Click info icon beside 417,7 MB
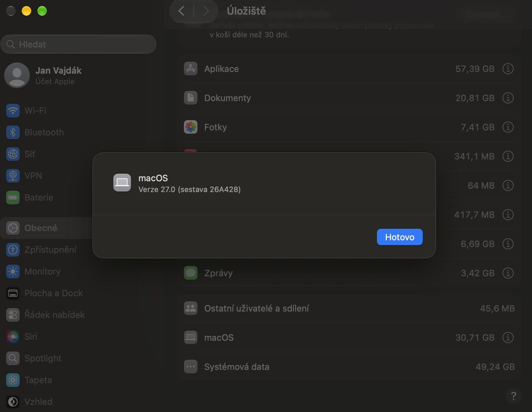 pos(508,215)
